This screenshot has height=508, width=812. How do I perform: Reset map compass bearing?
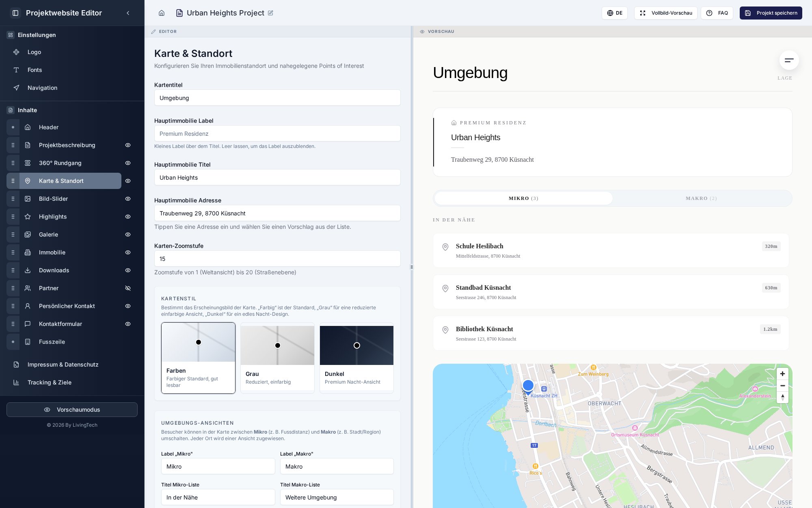[782, 397]
